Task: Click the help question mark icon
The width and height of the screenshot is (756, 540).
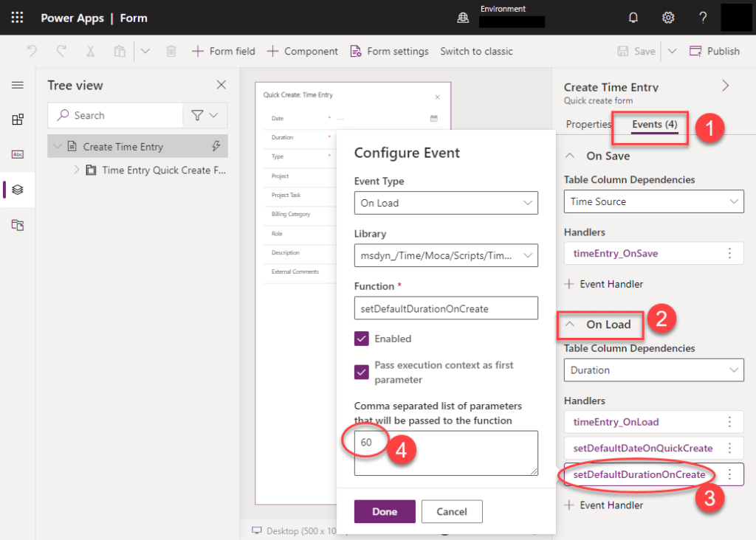Action: click(702, 18)
